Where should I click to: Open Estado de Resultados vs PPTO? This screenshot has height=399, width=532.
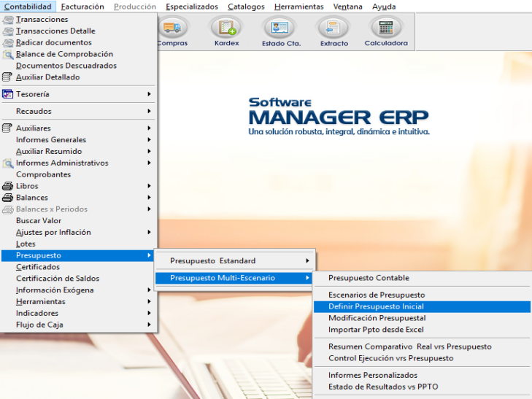point(422,387)
